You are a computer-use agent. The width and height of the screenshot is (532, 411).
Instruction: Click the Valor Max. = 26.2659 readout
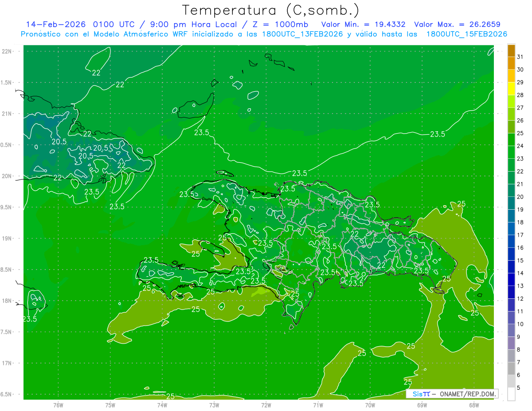pos(457,24)
